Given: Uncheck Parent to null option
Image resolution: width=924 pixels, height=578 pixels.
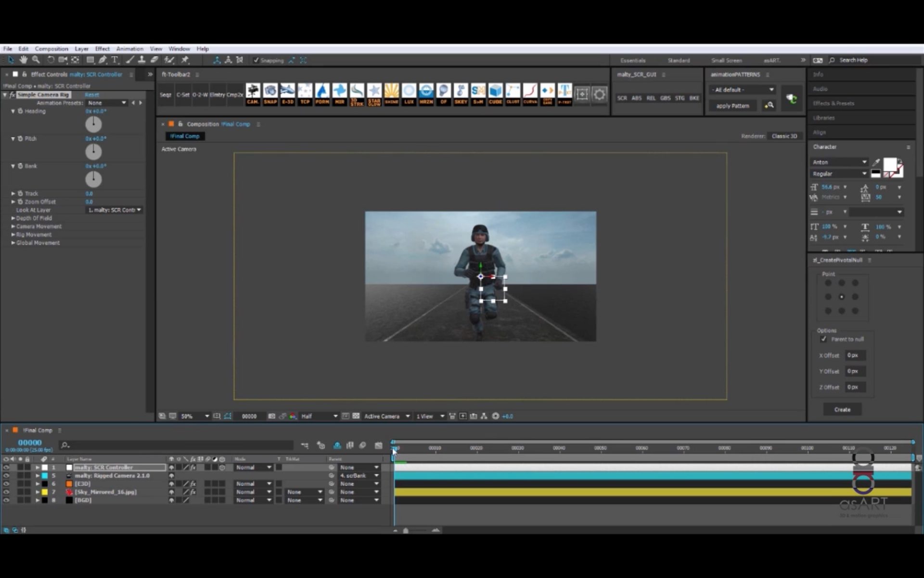Looking at the screenshot, I should pos(823,339).
